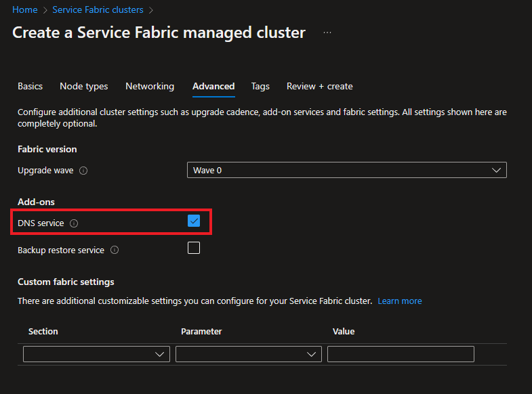Click the info icon next to DNS service
Screen dimensions: 532x394
tap(74, 223)
